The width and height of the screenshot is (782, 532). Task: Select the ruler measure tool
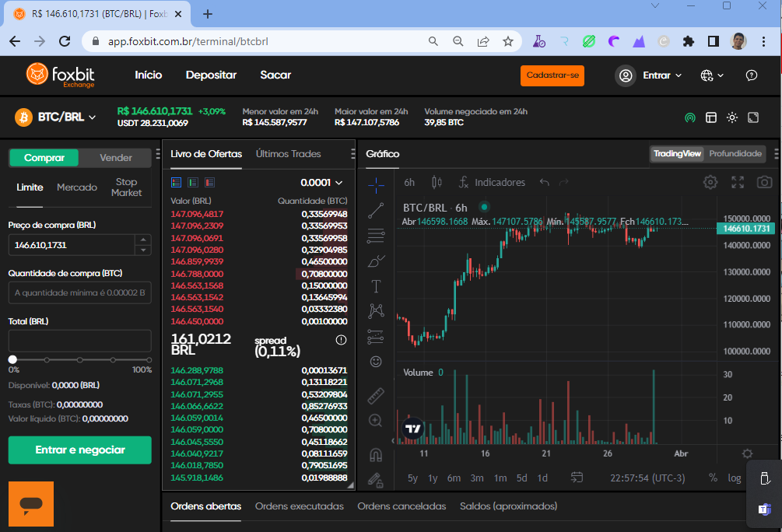(376, 396)
